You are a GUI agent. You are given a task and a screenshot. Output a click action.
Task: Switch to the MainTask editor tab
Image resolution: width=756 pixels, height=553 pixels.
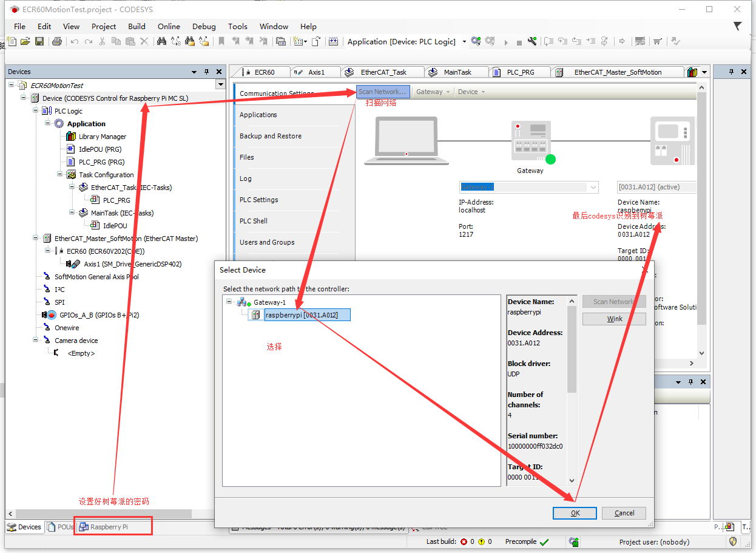point(456,72)
